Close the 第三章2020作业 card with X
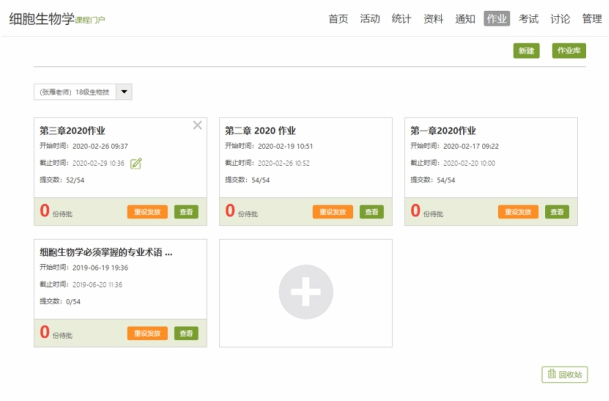 [197, 125]
